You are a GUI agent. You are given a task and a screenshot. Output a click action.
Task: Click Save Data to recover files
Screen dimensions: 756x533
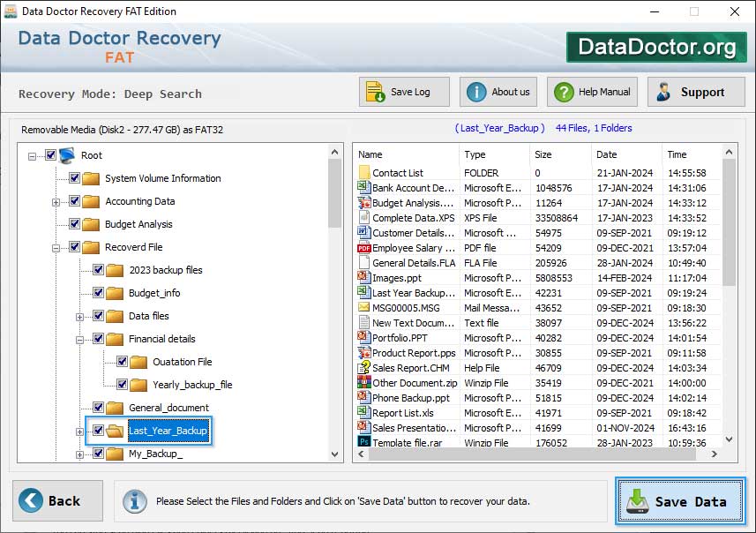(680, 501)
